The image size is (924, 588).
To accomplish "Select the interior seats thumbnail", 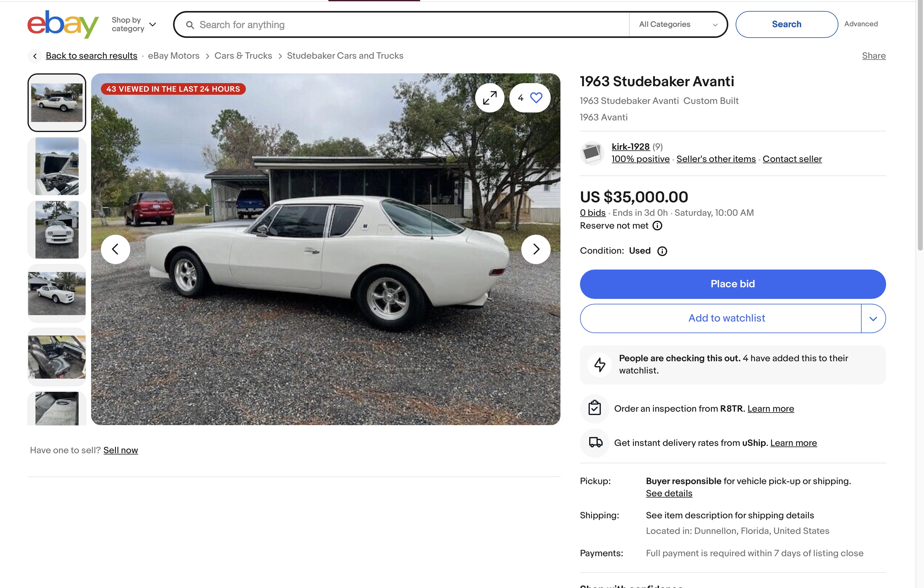I will tap(57, 357).
